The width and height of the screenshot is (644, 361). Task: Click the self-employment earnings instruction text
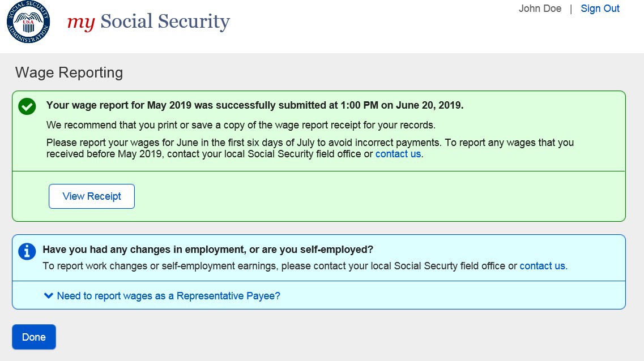(280, 266)
